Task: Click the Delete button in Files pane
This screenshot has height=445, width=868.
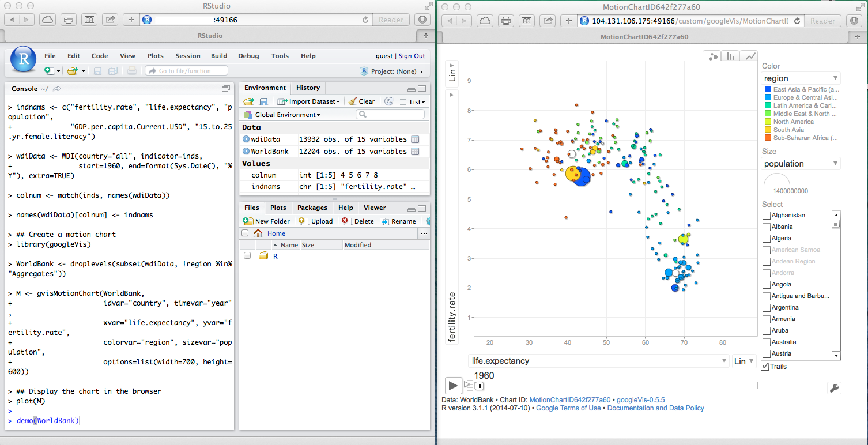Action: tap(358, 221)
